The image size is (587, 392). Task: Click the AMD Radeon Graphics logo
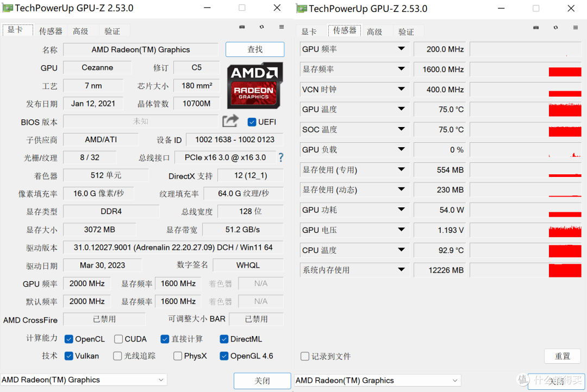pyautogui.click(x=254, y=85)
